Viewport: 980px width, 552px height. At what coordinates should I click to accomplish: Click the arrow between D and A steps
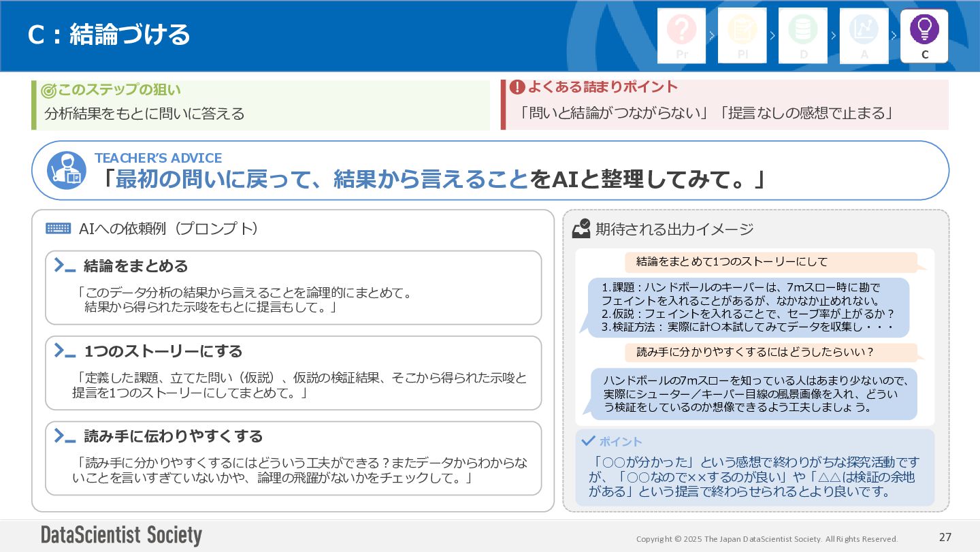coord(833,35)
